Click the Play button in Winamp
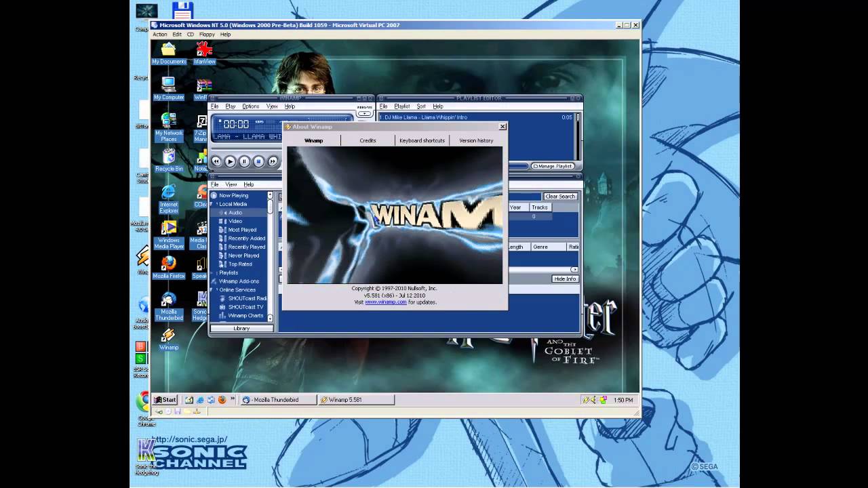Viewport: 868px width, 488px height. (230, 161)
